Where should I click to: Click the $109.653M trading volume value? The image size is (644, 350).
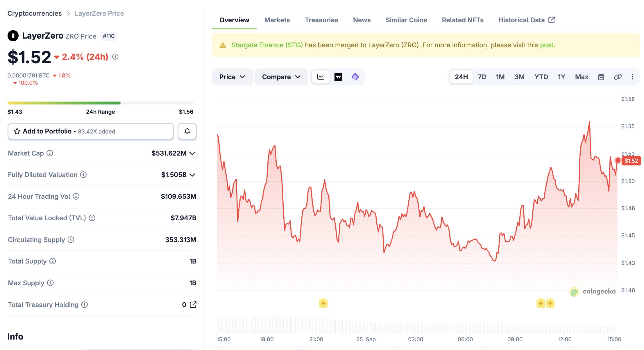click(x=179, y=196)
